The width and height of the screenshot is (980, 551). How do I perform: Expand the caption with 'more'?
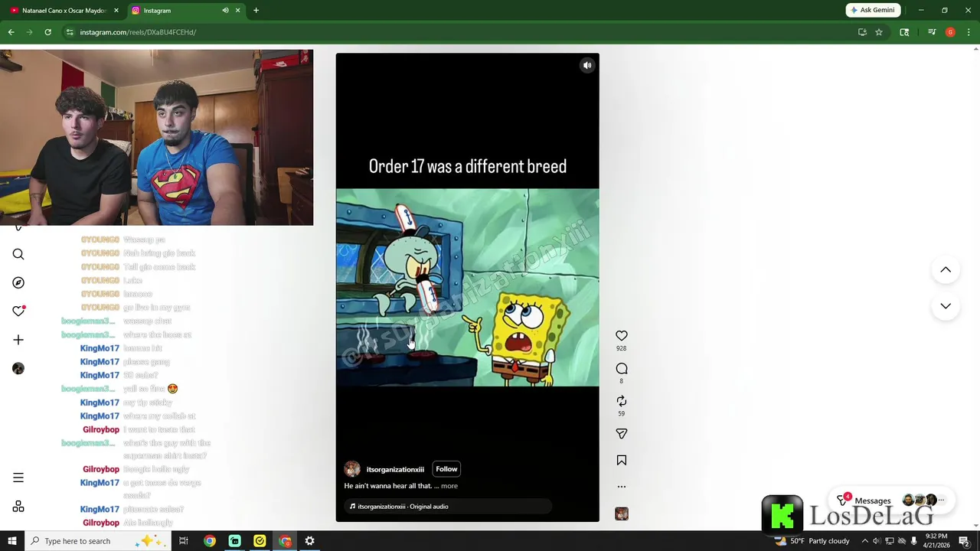coord(449,486)
